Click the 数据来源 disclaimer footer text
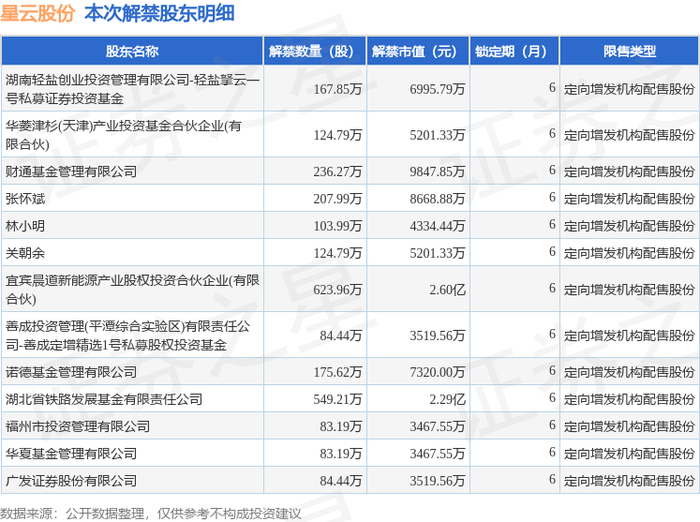This screenshot has height=522, width=700. pyautogui.click(x=150, y=514)
